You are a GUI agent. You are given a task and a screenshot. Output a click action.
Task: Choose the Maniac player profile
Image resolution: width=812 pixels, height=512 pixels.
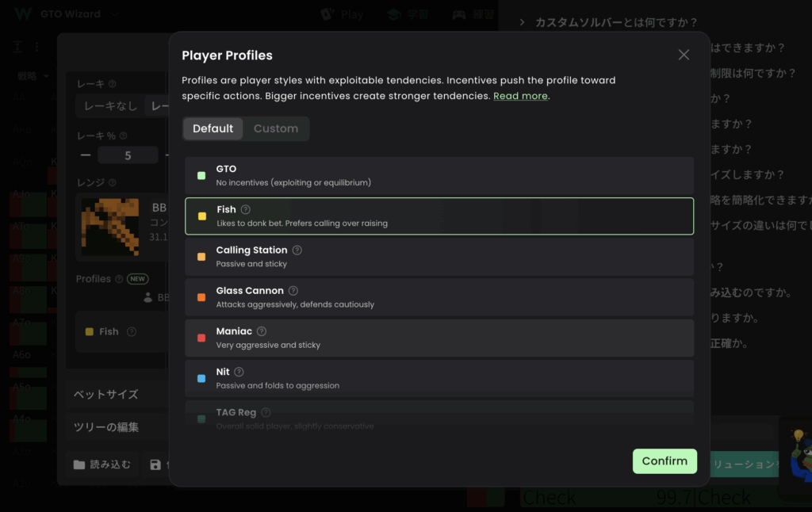439,338
